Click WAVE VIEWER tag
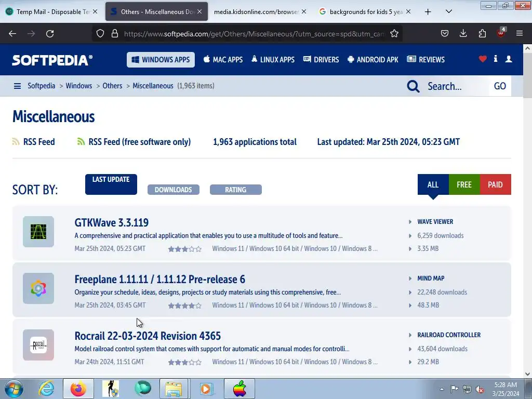The height and width of the screenshot is (399, 532). tap(435, 221)
